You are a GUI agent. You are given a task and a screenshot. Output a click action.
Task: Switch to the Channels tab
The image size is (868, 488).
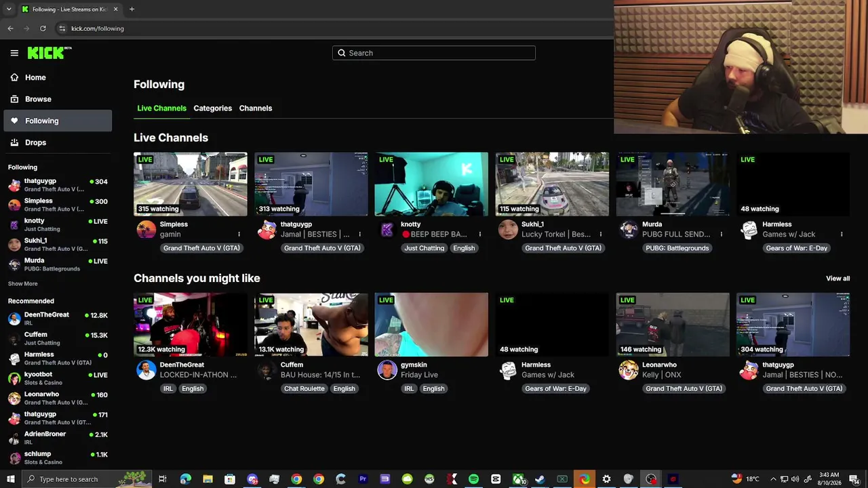point(256,108)
